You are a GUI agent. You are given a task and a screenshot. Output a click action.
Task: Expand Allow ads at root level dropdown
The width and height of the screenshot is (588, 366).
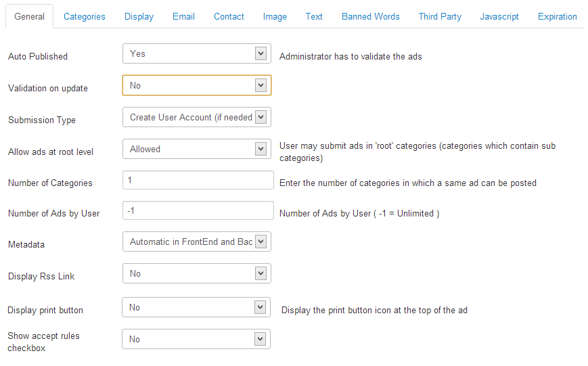pyautogui.click(x=196, y=150)
